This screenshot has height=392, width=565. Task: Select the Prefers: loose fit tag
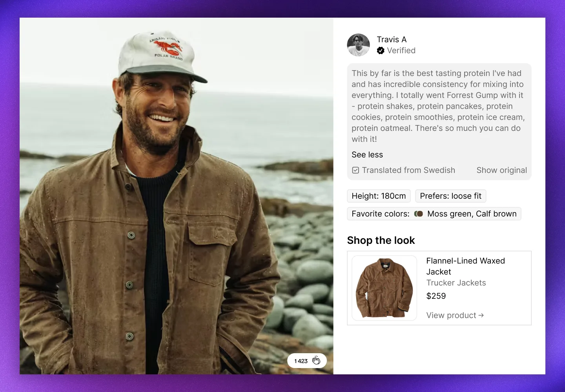450,196
